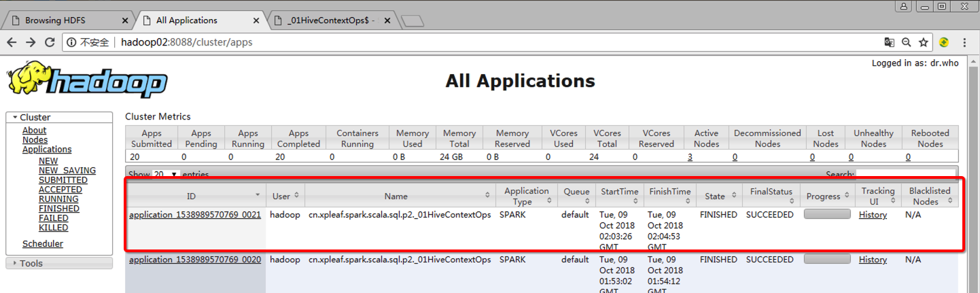Sort the table by FinalStatus column
Viewport: 980px width, 293px height.
[771, 196]
